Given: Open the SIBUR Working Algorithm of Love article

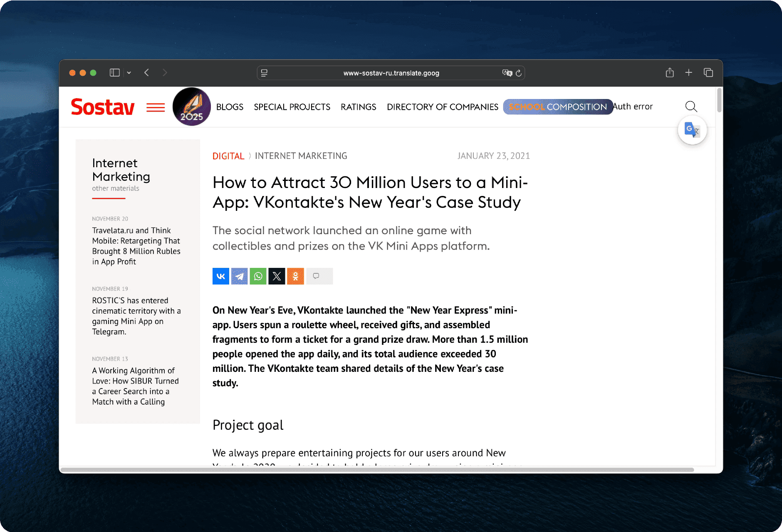Looking at the screenshot, I should tap(135, 386).
